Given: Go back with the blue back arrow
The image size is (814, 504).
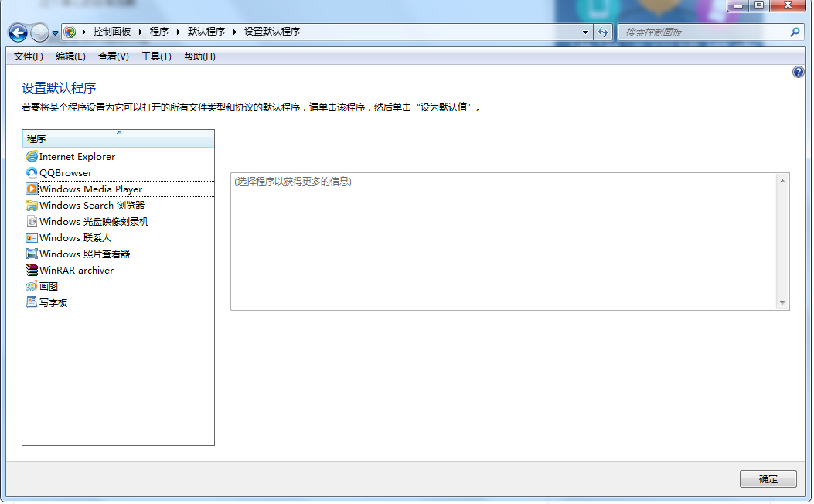Looking at the screenshot, I should point(19,32).
